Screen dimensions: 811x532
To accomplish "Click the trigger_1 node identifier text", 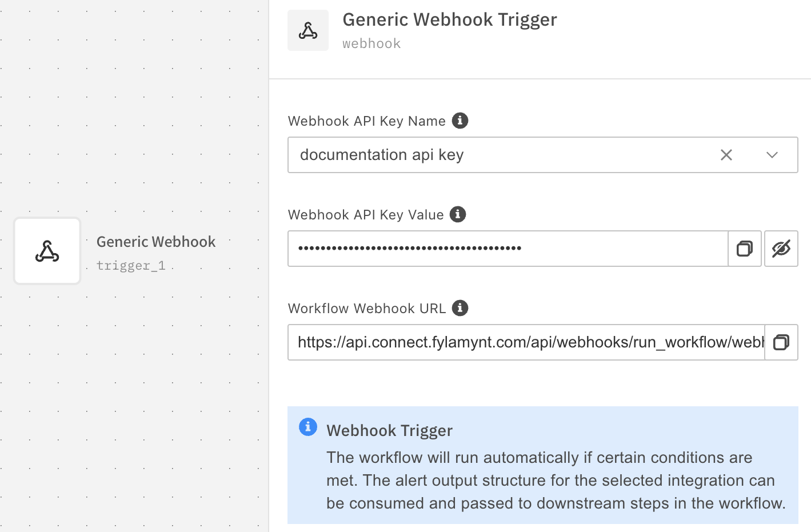I will click(x=131, y=266).
